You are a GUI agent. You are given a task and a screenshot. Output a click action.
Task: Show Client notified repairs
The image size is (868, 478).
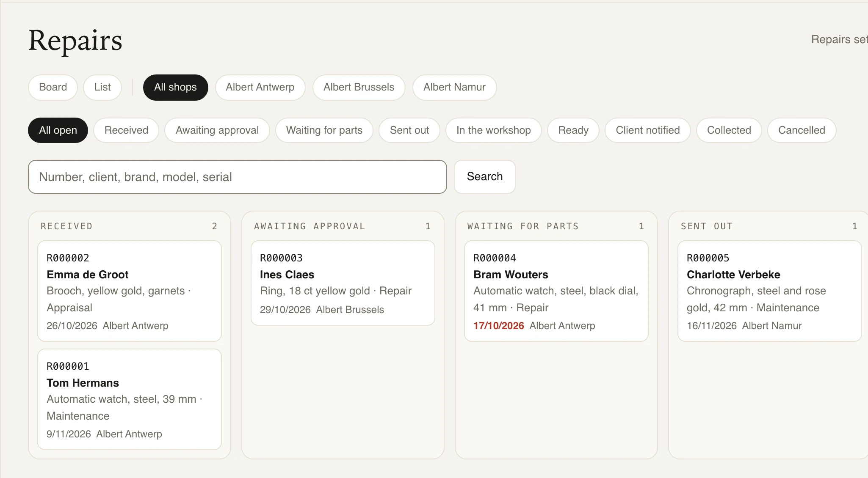(648, 130)
